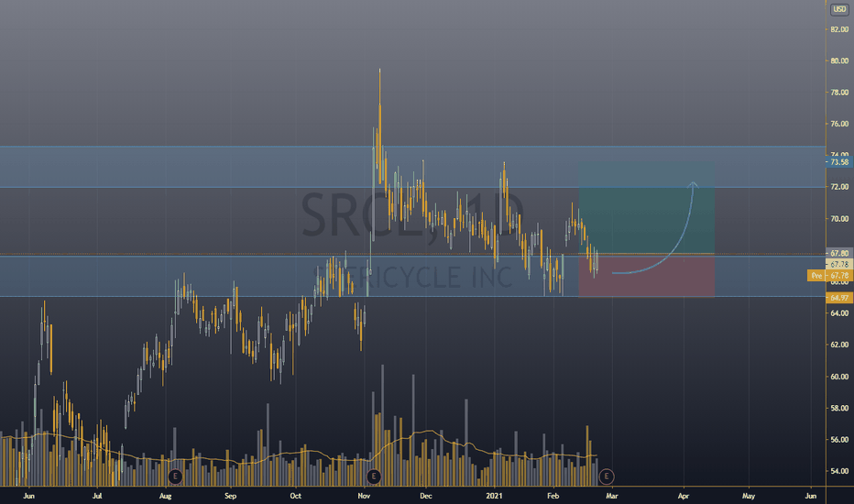Click the Sep label on time axis
Viewport: 854px width, 504px height.
pos(230,496)
